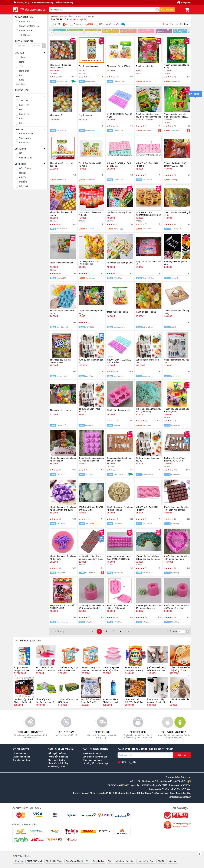204x868 pixels.
Task: Clear search text with the X icon
Action: (x=157, y=10)
